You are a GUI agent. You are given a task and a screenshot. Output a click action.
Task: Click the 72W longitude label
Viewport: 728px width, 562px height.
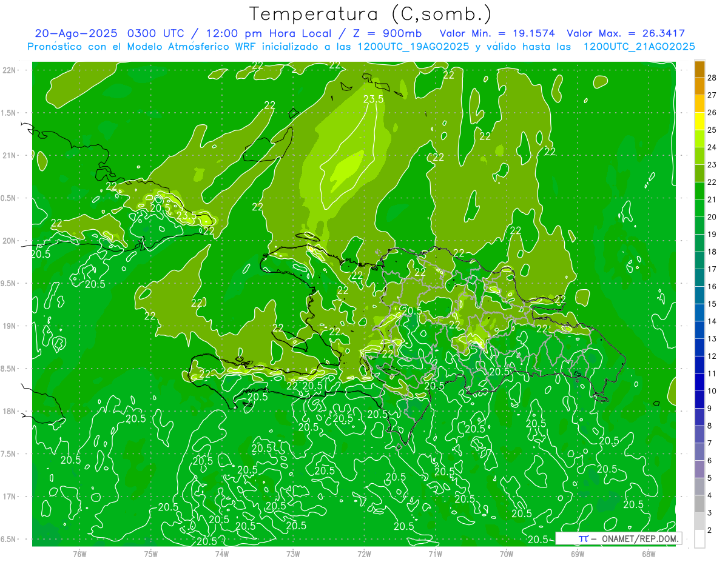coord(364,554)
